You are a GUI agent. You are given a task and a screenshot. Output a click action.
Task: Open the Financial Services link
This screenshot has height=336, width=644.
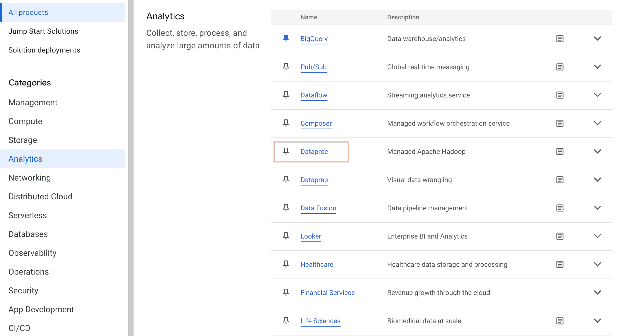coord(327,293)
